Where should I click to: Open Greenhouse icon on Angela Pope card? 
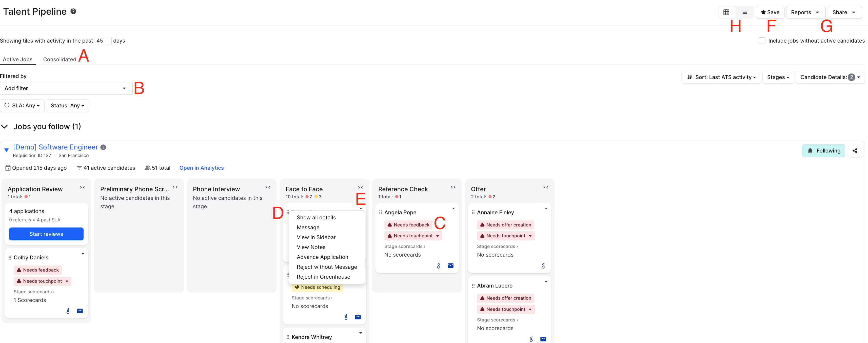(x=438, y=266)
